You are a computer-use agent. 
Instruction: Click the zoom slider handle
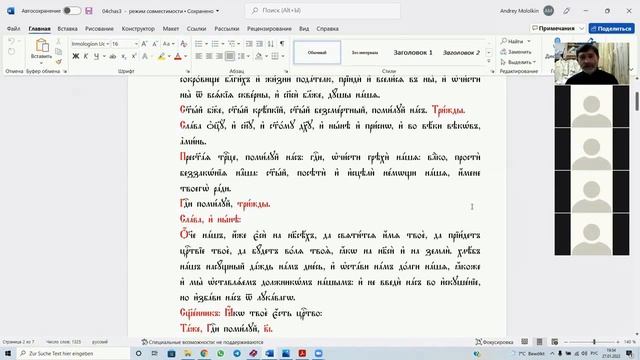594,342
